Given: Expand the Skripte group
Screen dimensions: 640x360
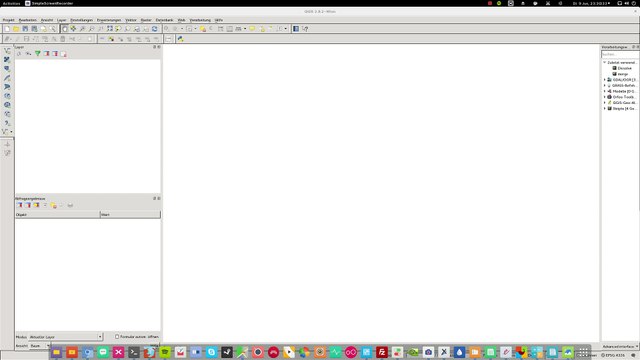Looking at the screenshot, I should click(604, 109).
